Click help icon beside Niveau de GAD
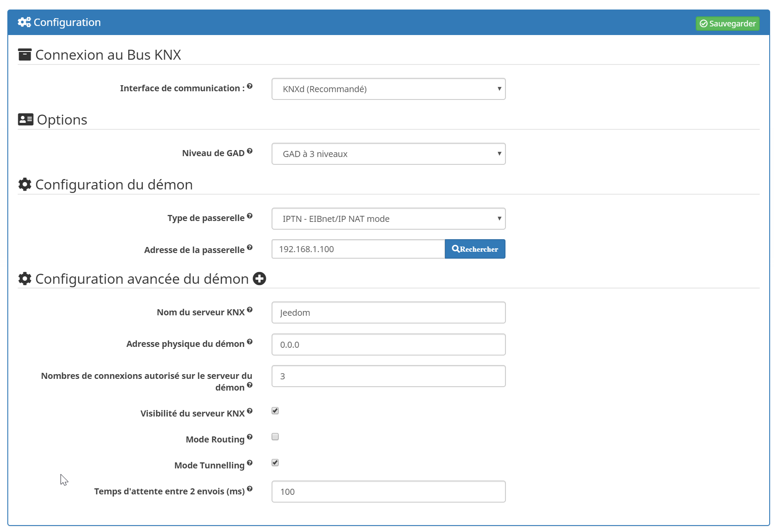 point(249,151)
